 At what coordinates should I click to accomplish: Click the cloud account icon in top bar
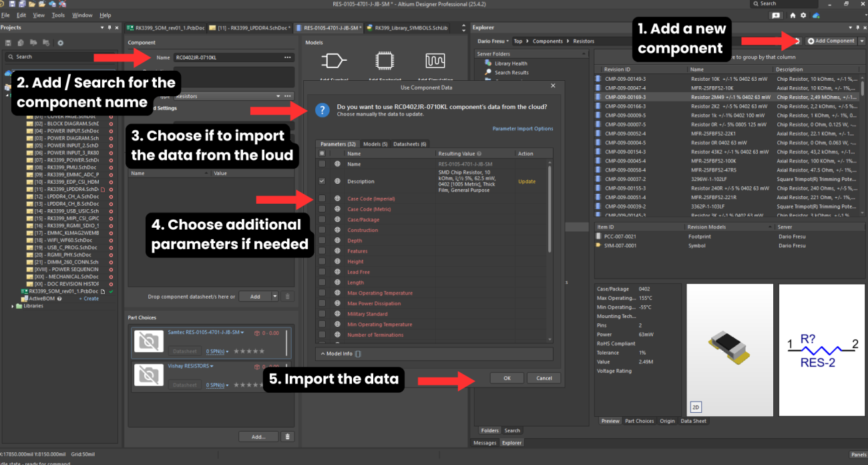tap(815, 15)
